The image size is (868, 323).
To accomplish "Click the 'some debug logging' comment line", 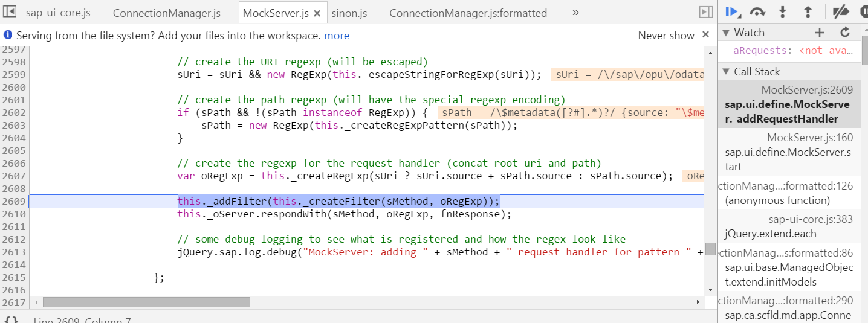I will click(x=401, y=240).
